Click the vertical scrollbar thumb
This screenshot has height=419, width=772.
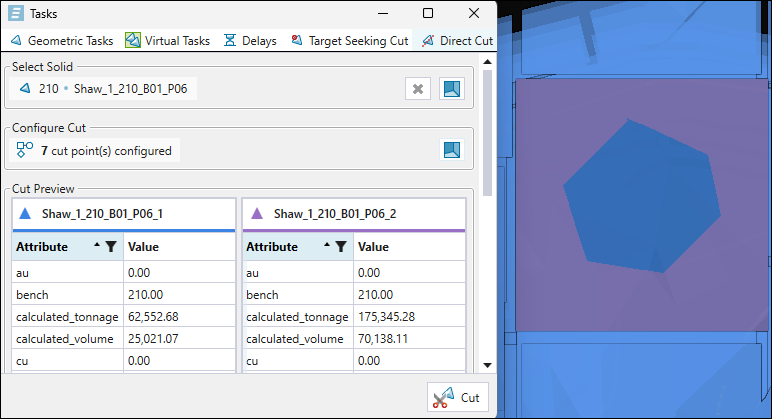click(x=487, y=133)
